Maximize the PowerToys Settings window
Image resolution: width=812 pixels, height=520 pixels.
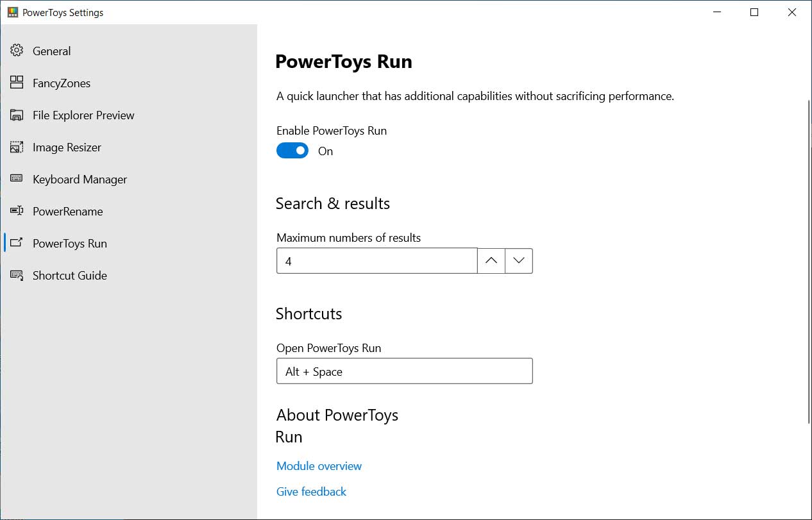point(754,12)
